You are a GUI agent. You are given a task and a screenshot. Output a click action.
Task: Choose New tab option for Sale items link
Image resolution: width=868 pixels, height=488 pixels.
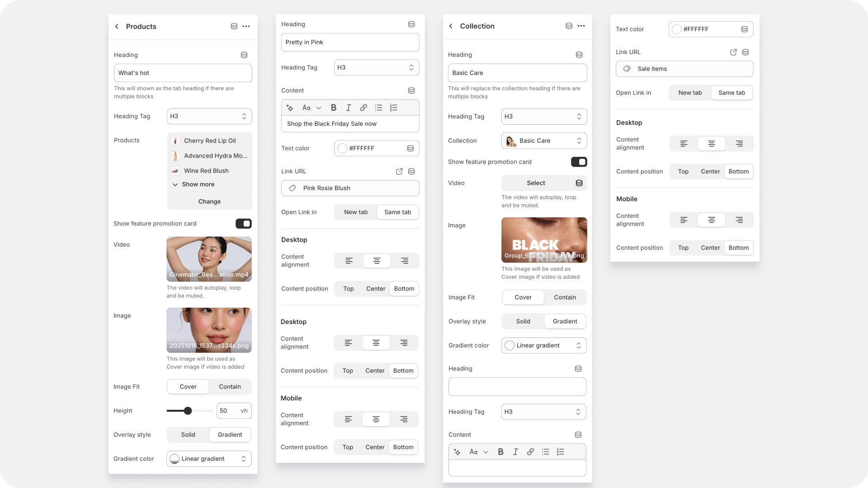(x=690, y=93)
